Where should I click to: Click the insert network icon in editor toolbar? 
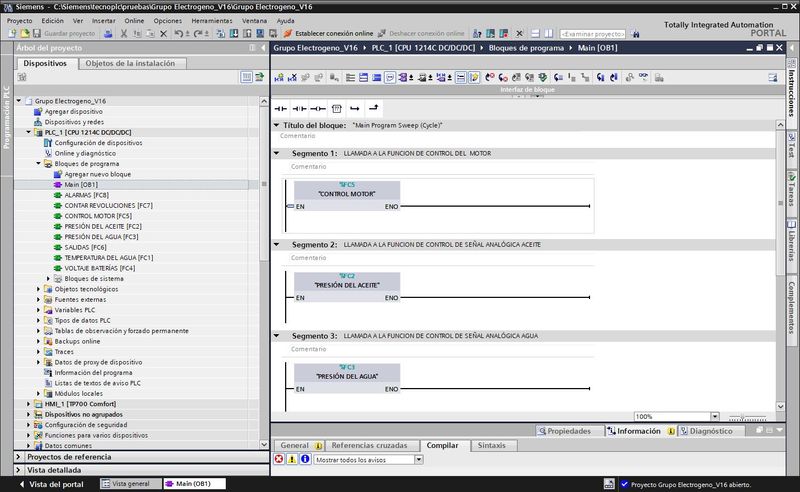click(279, 78)
